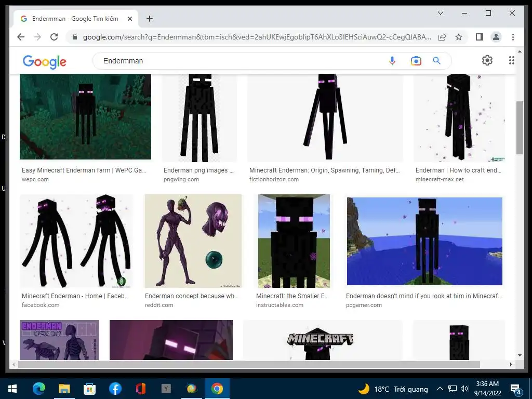
Task: Open the fictionhorizon.com Enderman image
Action: tap(325, 118)
